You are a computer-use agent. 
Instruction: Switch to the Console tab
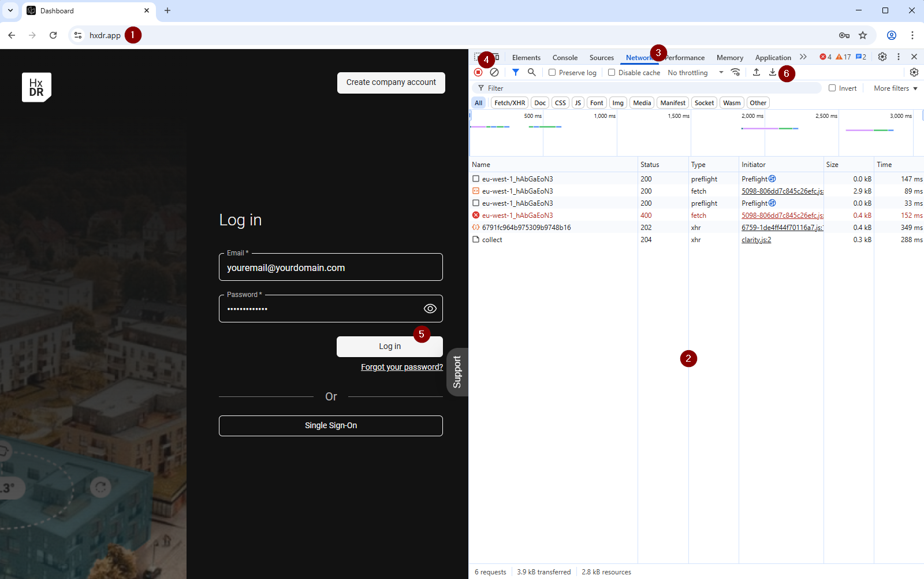[x=564, y=57]
